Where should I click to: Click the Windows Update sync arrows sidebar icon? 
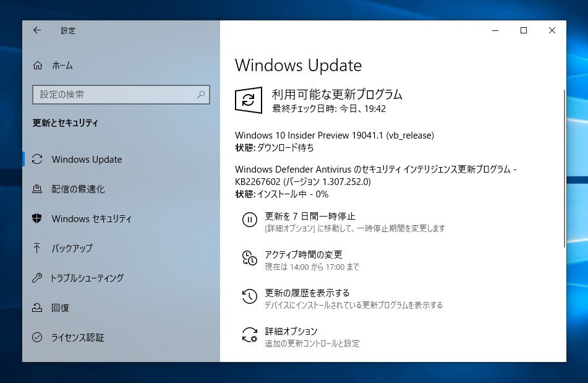coord(37,160)
